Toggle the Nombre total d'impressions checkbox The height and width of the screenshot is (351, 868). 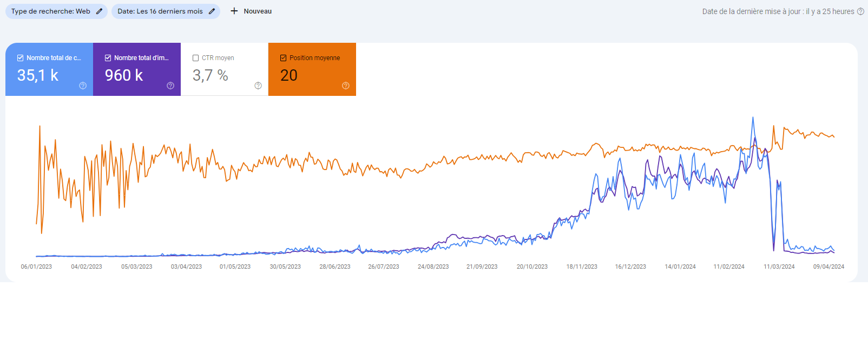coord(108,58)
